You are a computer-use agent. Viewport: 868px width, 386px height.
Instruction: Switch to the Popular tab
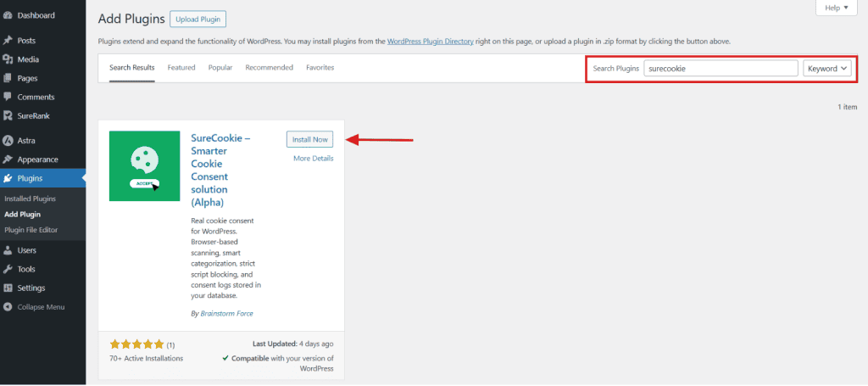click(220, 68)
